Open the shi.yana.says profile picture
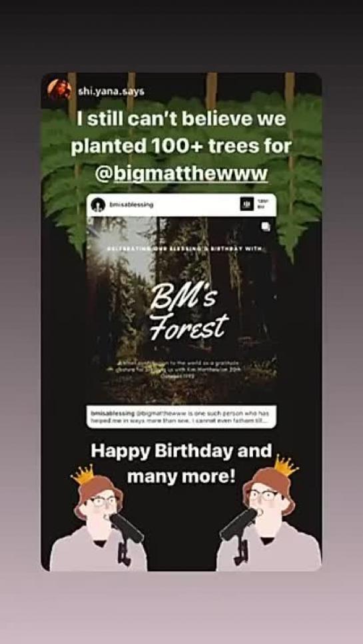The image size is (363, 644). click(x=59, y=89)
